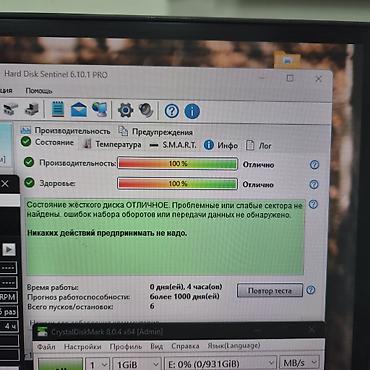
Task: Click the globe and monitor network icon
Action: [x=100, y=109]
